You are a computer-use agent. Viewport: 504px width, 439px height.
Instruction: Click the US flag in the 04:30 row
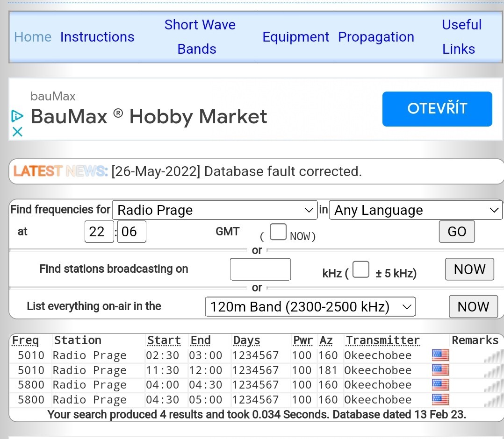pyautogui.click(x=440, y=400)
